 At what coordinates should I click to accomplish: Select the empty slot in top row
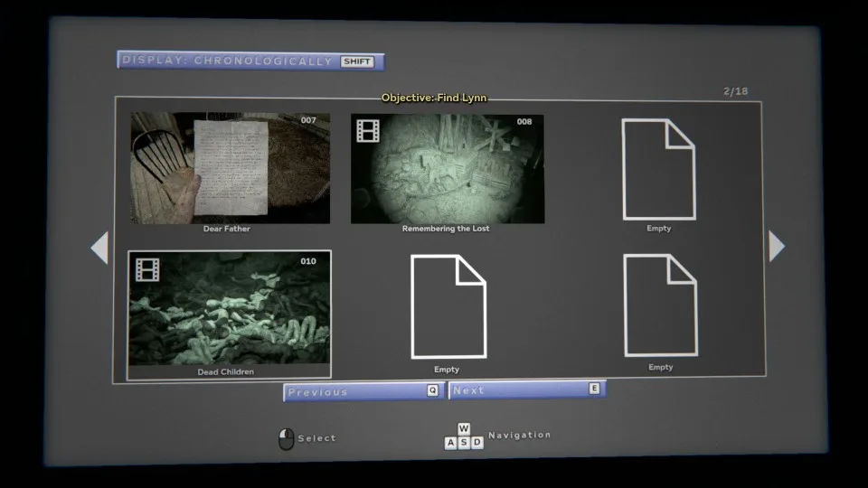point(659,169)
